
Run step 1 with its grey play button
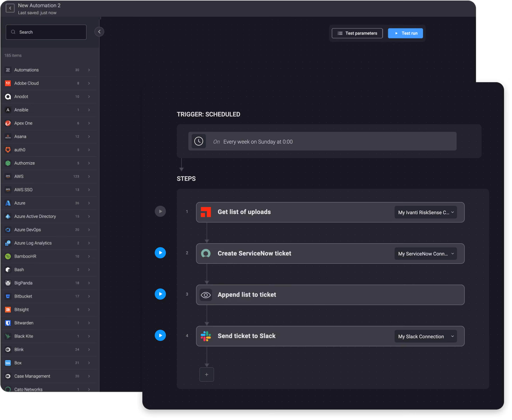pyautogui.click(x=160, y=211)
